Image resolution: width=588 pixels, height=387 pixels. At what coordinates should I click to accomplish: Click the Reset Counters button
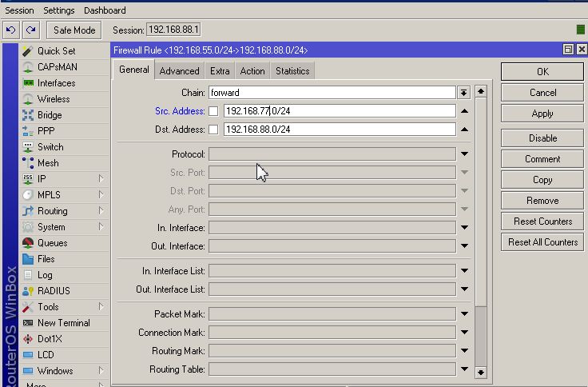tap(542, 221)
